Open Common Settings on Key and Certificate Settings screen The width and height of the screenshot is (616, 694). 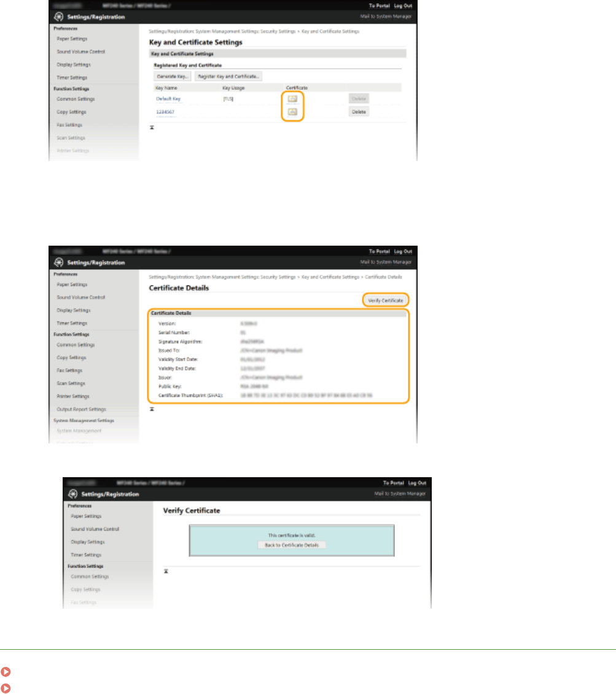[x=76, y=99]
